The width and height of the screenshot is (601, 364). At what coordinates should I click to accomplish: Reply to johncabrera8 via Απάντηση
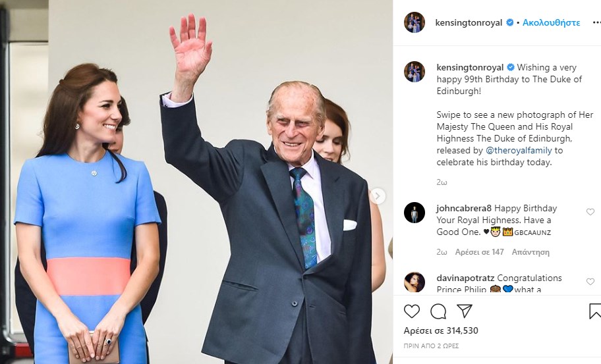click(530, 252)
